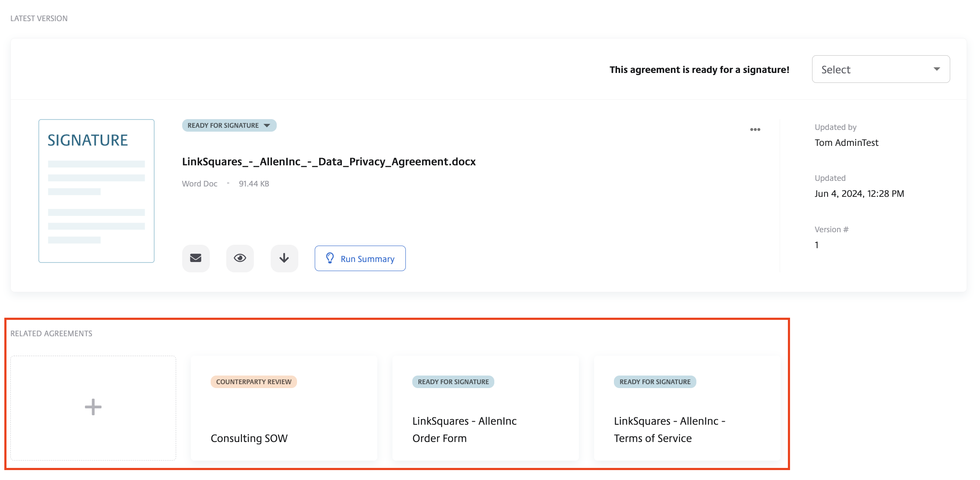Click the ready for a signature message
Viewport: 980px width, 480px height.
point(699,69)
